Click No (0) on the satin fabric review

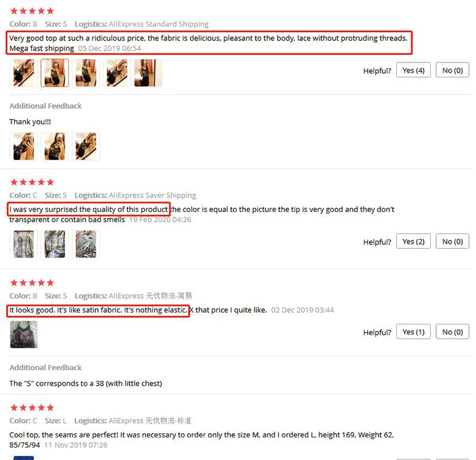452,332
